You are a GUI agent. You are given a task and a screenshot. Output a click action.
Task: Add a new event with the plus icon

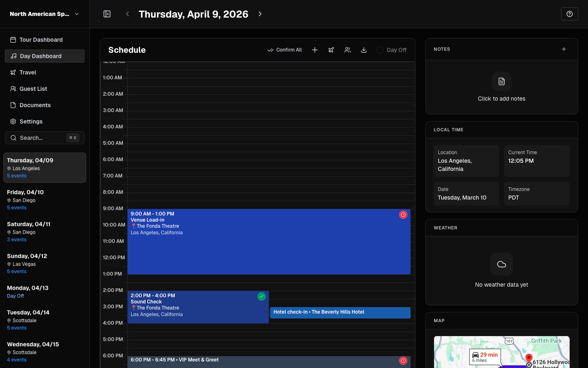(x=315, y=49)
